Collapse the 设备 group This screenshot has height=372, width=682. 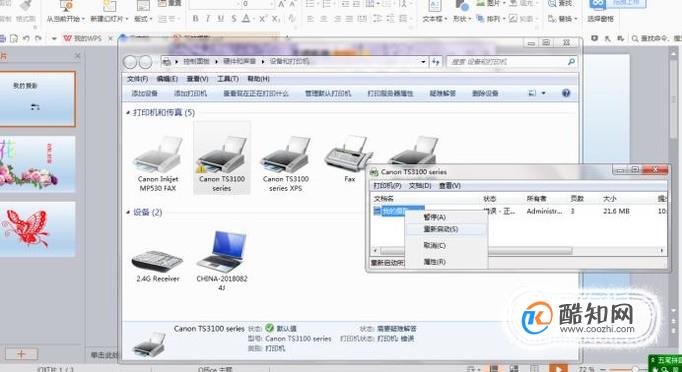pos(128,212)
